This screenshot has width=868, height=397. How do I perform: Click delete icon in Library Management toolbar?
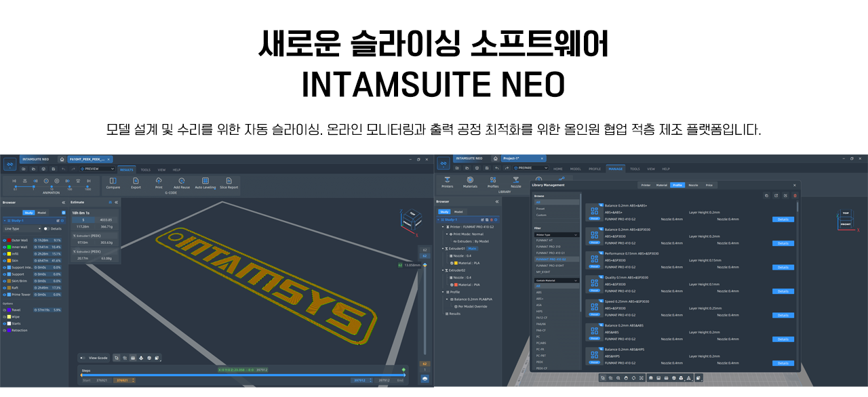(x=795, y=196)
